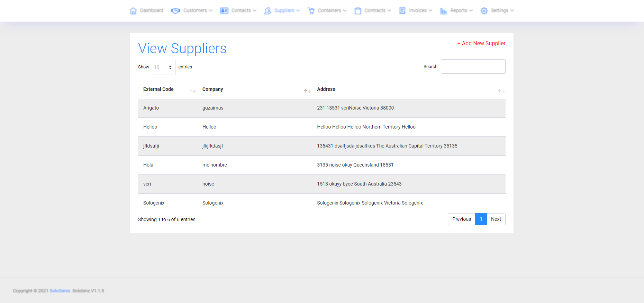Screen dimensions: 644x303
Task: Sort table by External Code column
Action: [158, 89]
